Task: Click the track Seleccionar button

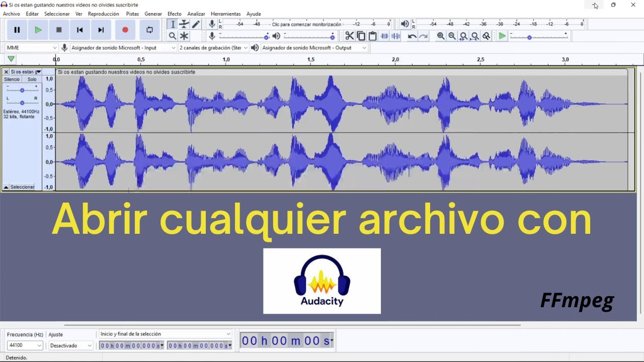Action: tap(22, 187)
